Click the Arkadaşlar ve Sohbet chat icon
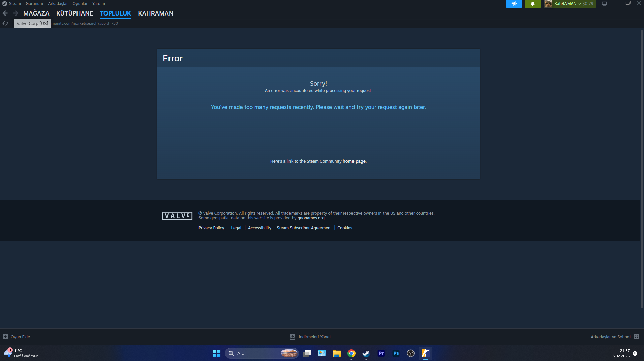Screen dimensions: 644x361 pos(636,337)
